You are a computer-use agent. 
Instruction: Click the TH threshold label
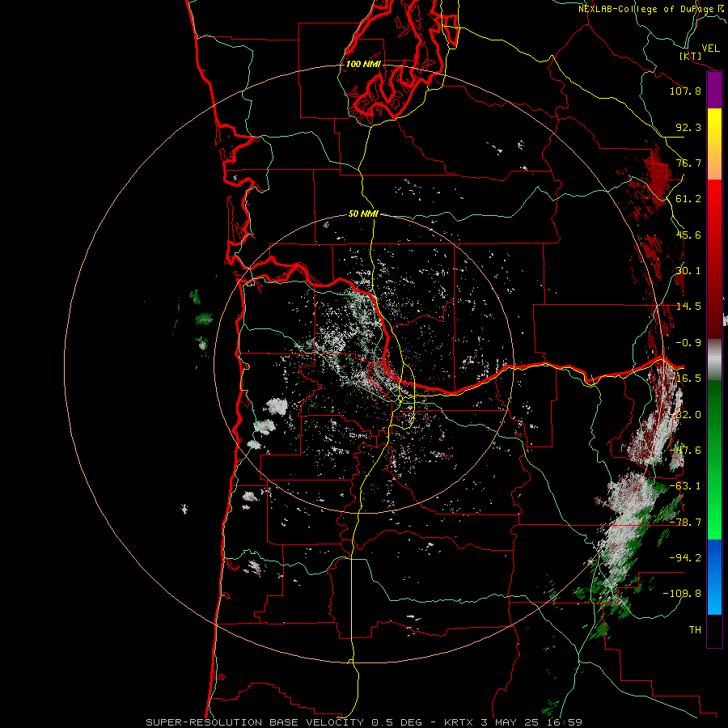(x=695, y=630)
